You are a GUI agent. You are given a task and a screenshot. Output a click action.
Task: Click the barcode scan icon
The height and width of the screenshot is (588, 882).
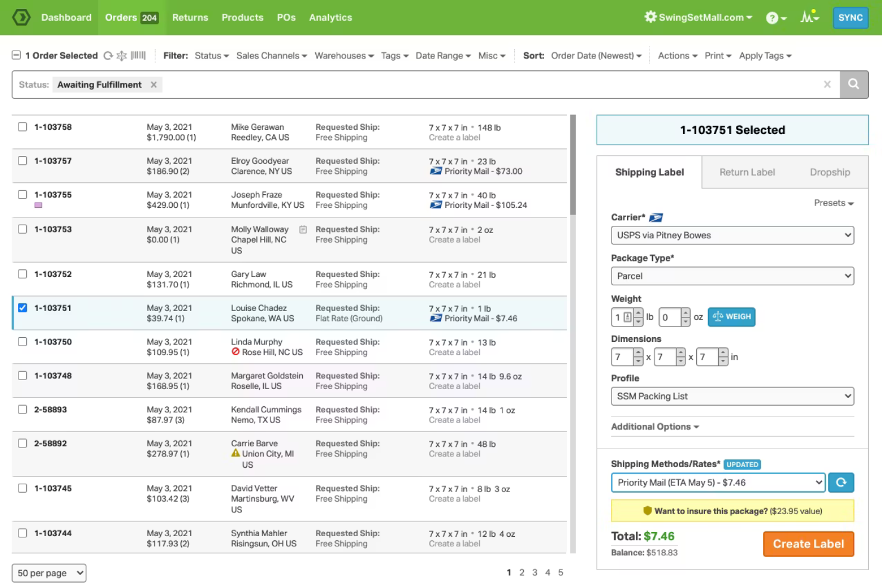point(137,55)
